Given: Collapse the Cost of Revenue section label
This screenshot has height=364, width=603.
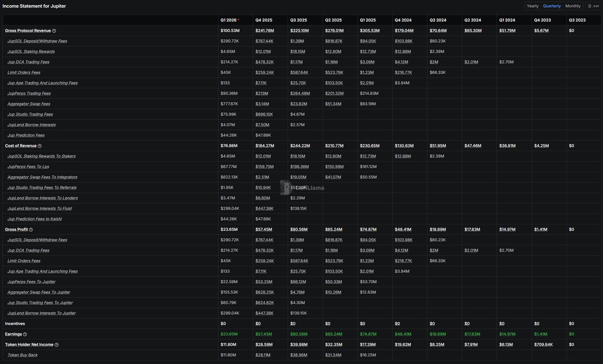Looking at the screenshot, I should (x=21, y=146).
